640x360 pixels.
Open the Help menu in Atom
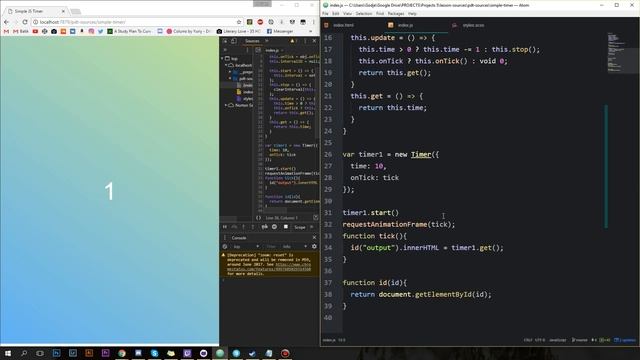(412, 13)
